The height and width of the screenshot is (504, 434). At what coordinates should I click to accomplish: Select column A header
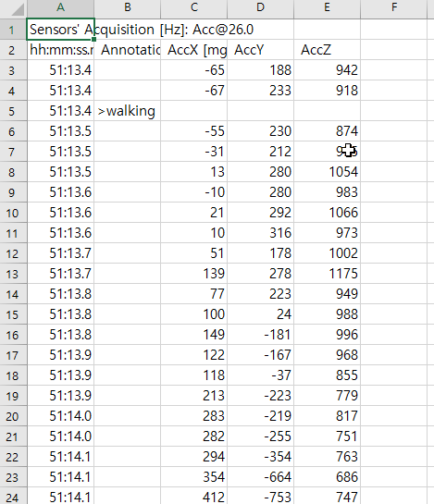pyautogui.click(x=60, y=8)
